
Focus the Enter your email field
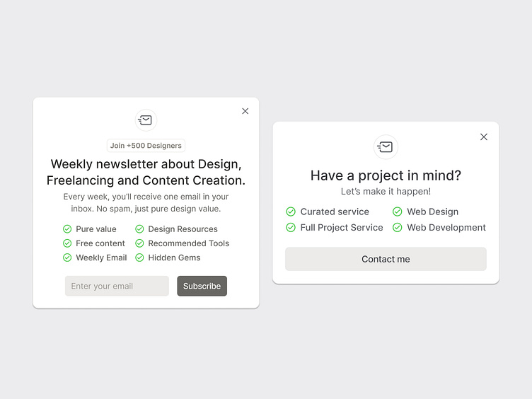(x=117, y=286)
